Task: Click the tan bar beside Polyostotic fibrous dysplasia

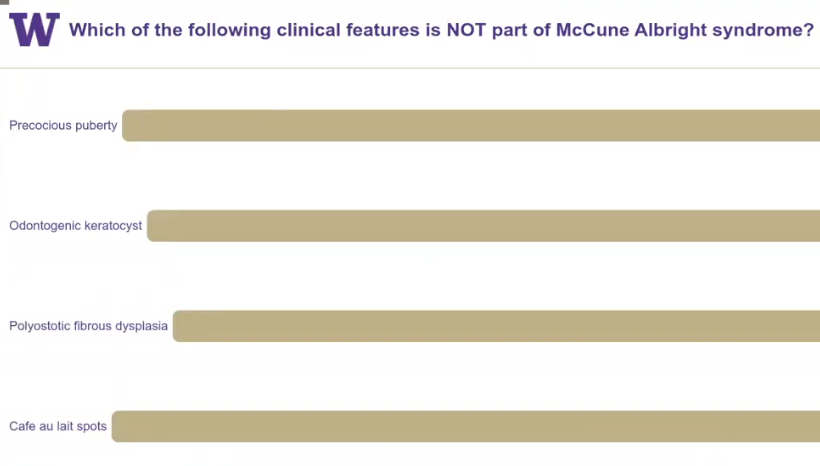Action: pos(496,326)
